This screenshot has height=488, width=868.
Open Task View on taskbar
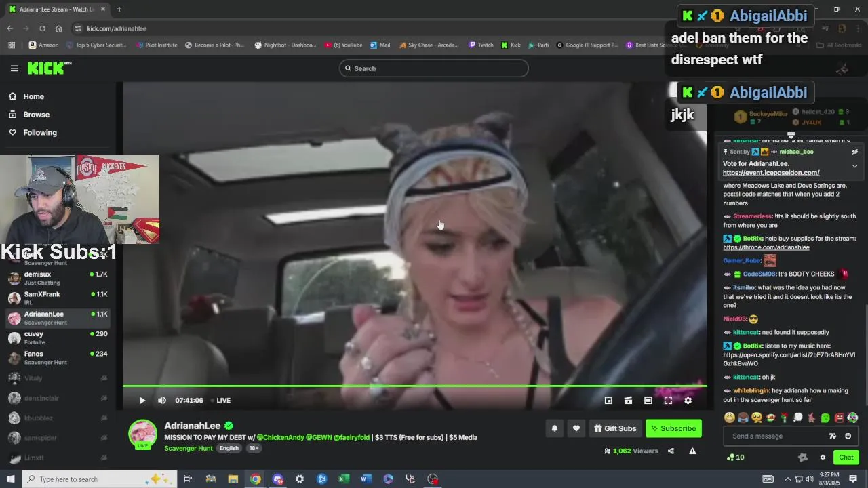coord(188,479)
